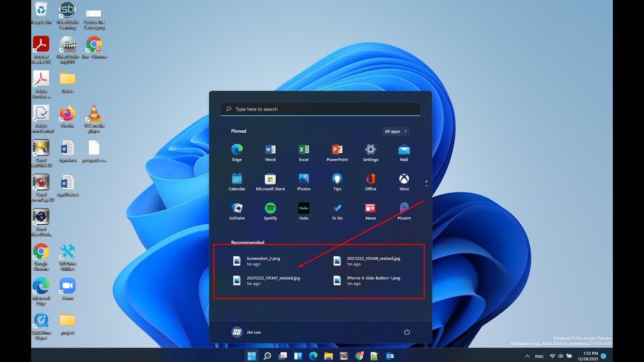644x362 pixels.
Task: Select the Delete folder on desktop
Action: [x=67, y=82]
